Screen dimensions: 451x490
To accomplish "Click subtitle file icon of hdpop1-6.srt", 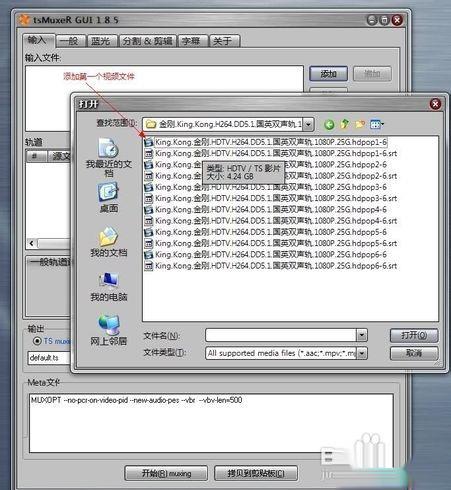I will pos(149,154).
